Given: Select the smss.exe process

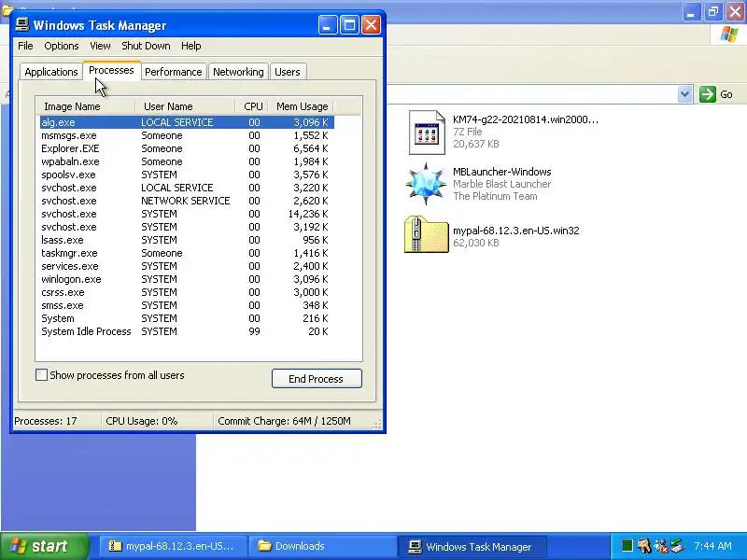Looking at the screenshot, I should point(187,305).
